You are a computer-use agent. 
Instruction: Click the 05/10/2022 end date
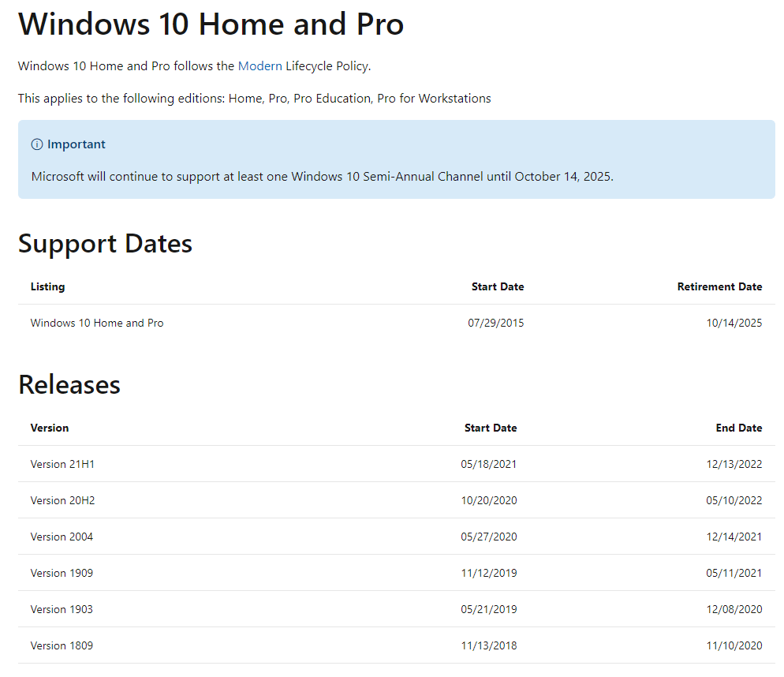point(734,500)
